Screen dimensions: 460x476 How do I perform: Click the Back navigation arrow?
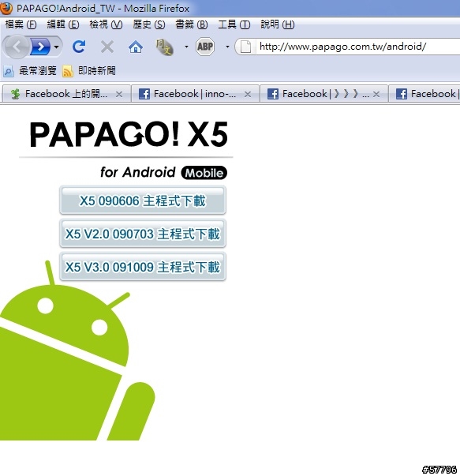[17, 47]
